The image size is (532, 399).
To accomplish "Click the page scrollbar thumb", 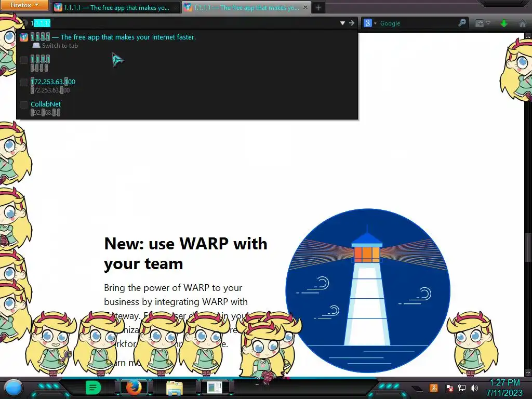I will (528, 248).
